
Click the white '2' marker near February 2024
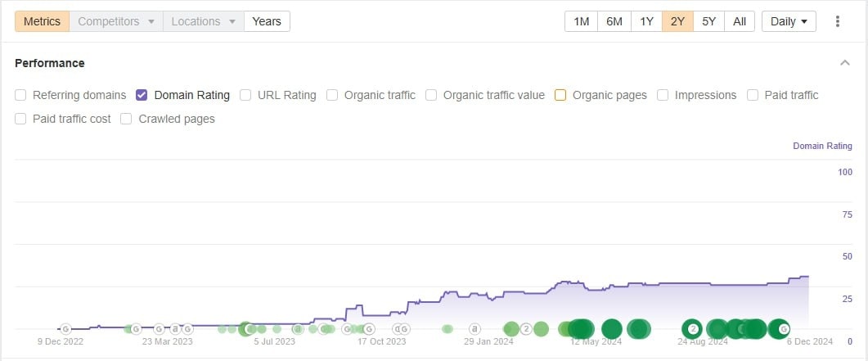click(526, 329)
